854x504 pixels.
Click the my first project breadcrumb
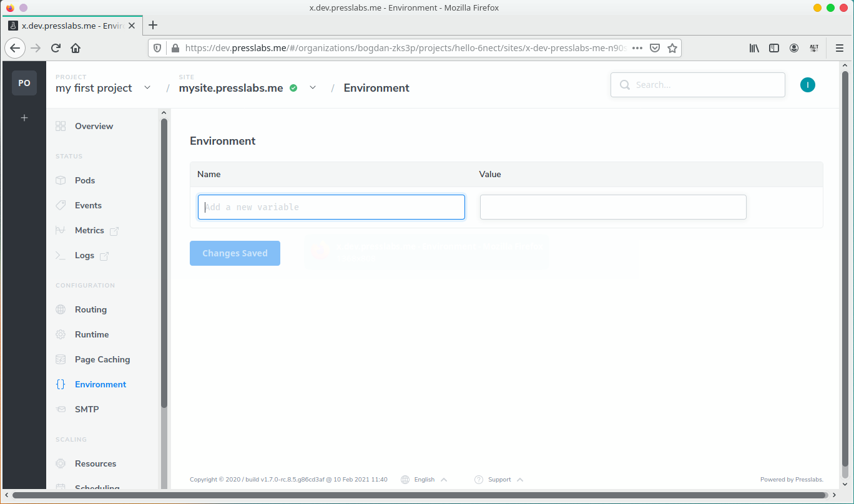94,88
